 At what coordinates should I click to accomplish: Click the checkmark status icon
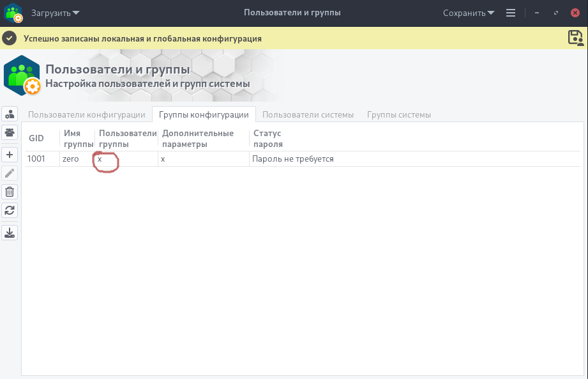click(10, 38)
